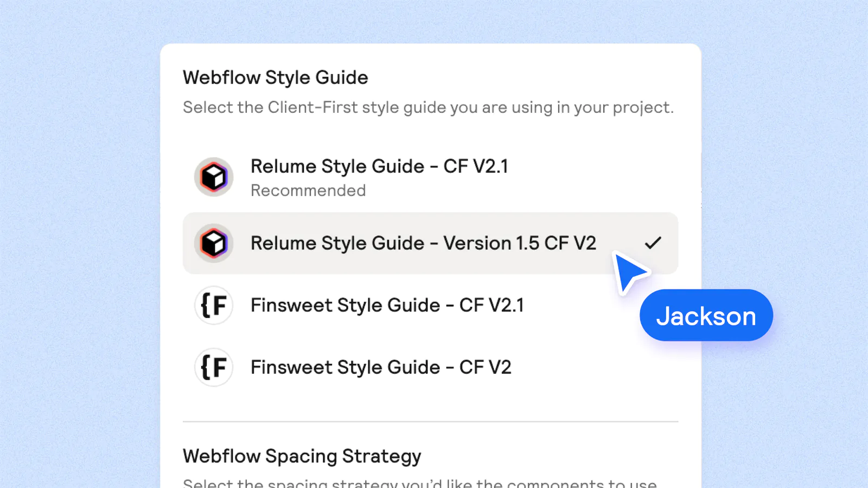Screen dimensions: 868x488
Task: Click the Recommended text under Relume V2.1
Action: tap(308, 190)
